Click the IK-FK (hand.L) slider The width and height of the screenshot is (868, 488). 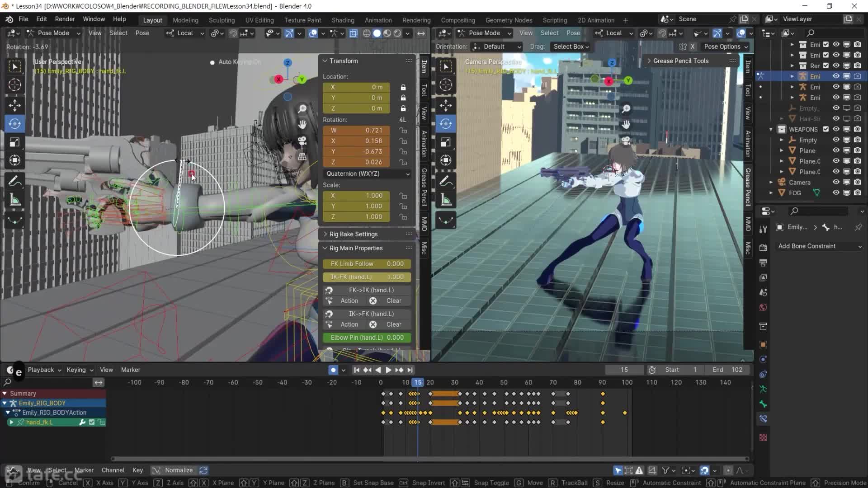[367, 277]
